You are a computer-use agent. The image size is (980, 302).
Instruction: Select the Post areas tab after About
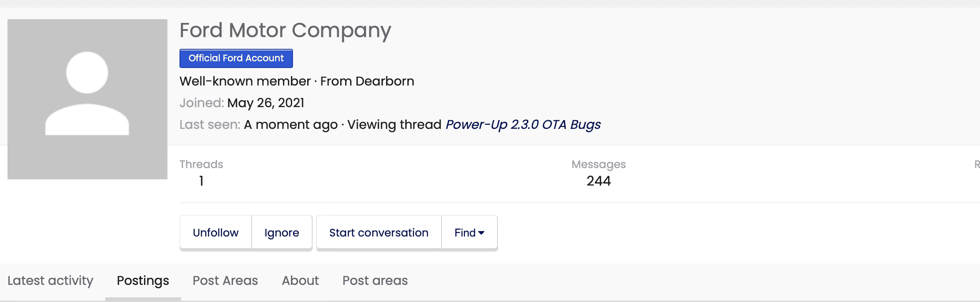[375, 281]
